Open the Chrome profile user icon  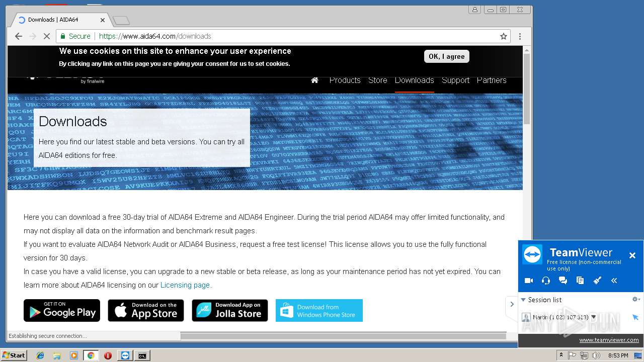474,10
